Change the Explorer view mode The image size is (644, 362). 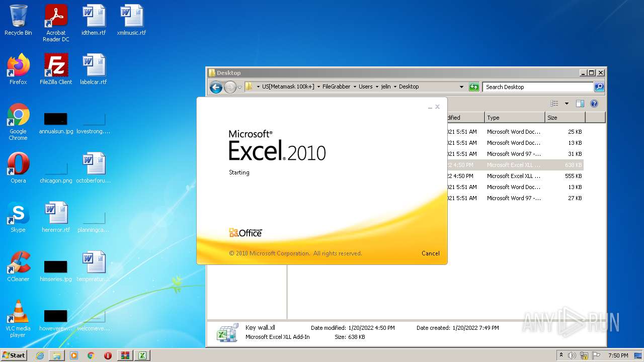554,104
